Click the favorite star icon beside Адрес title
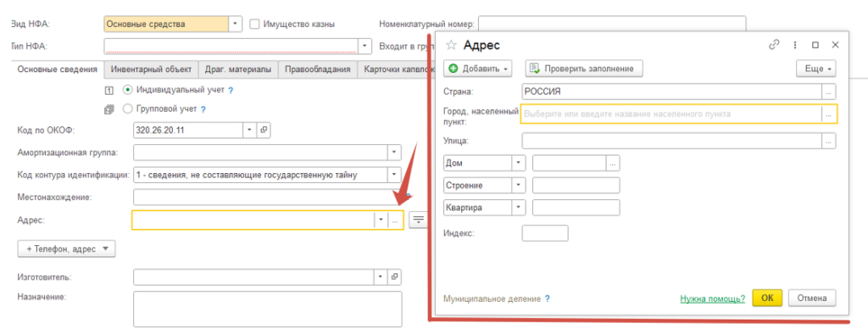Screen dimensions: 868x329 point(451,46)
